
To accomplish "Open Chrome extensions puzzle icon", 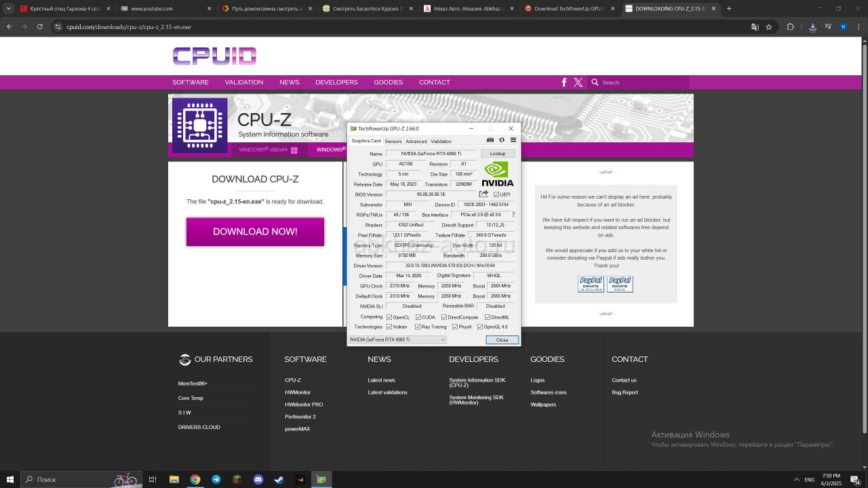I will (x=790, y=27).
